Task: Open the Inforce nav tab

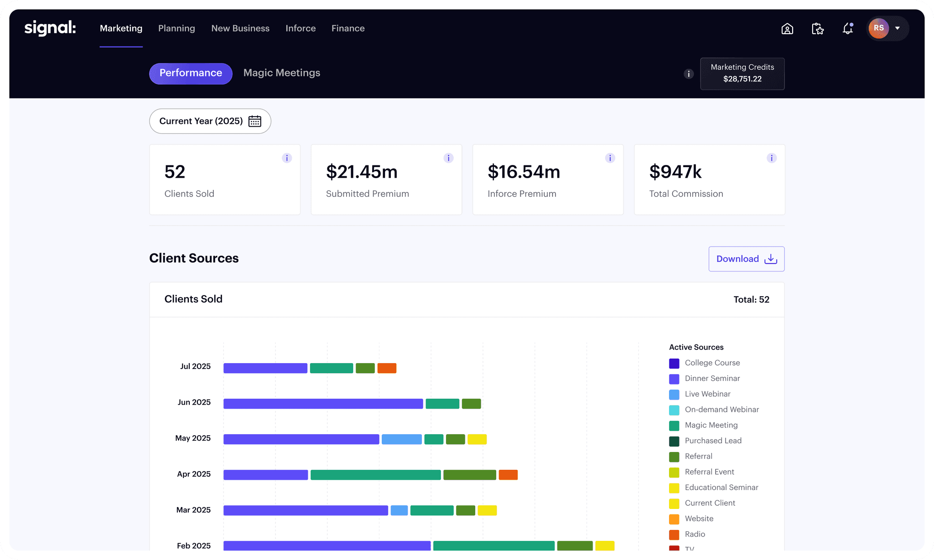Action: pos(301,28)
